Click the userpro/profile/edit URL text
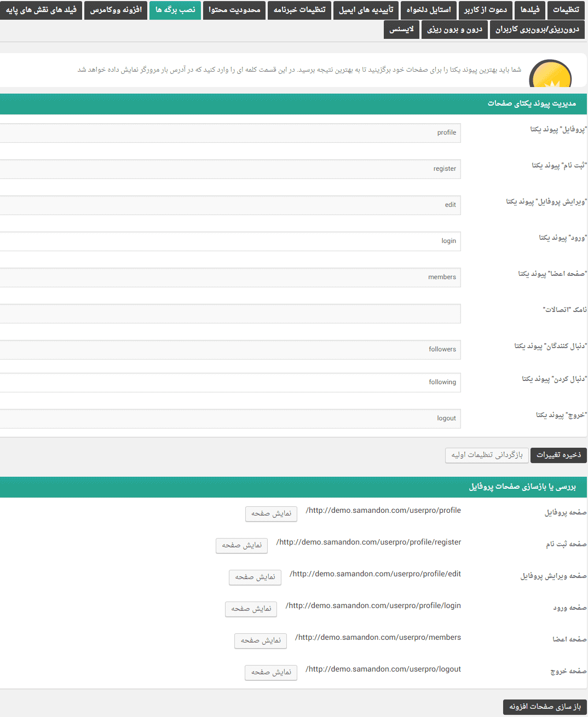Image resolution: width=588 pixels, height=717 pixels. [x=375, y=574]
